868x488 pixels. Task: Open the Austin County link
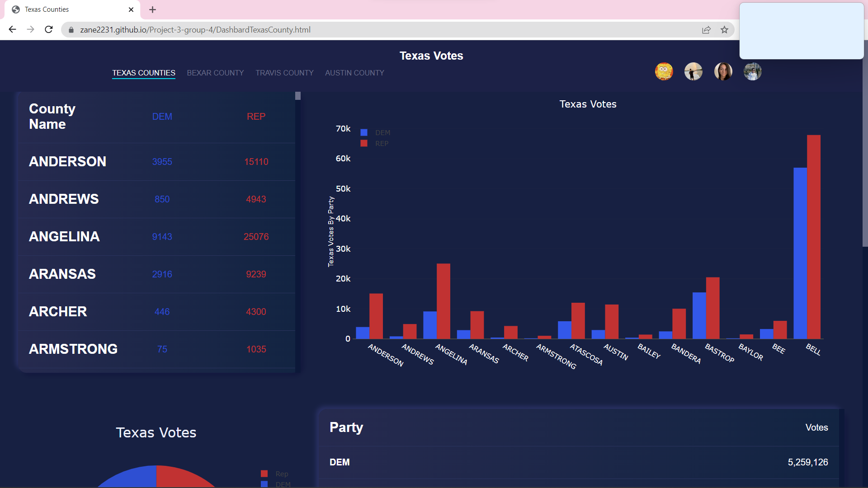tap(354, 73)
